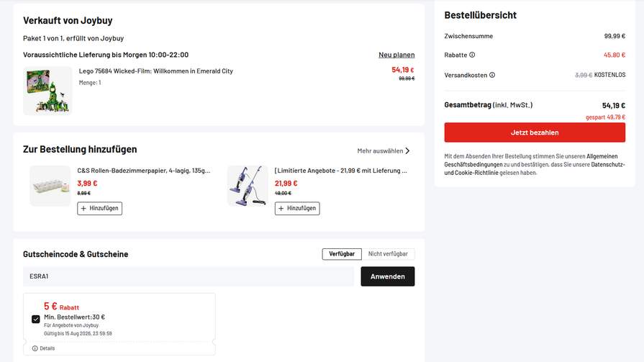Open the Lego 75684 Wicked-Film product title

(155, 71)
